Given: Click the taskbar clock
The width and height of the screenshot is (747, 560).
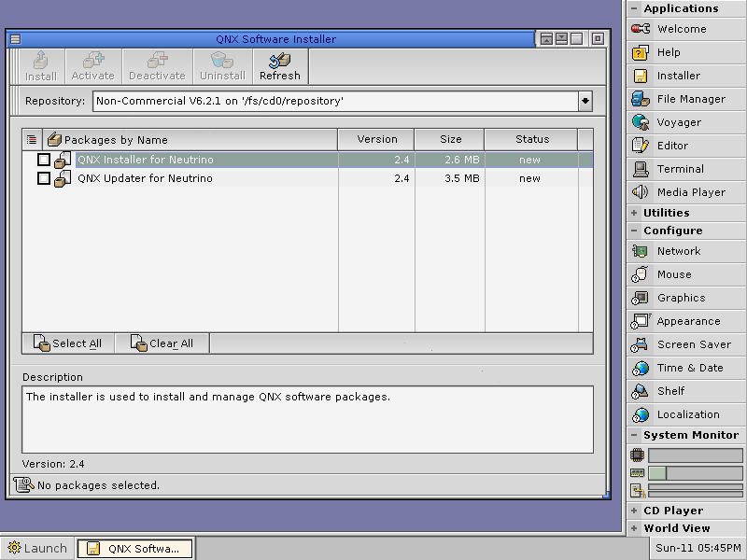Looking at the screenshot, I should [x=698, y=548].
